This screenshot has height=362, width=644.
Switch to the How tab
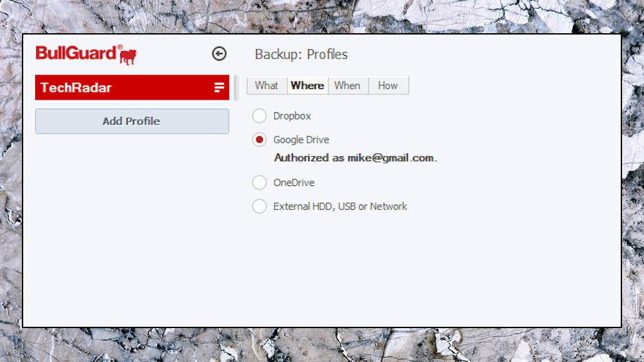(388, 86)
